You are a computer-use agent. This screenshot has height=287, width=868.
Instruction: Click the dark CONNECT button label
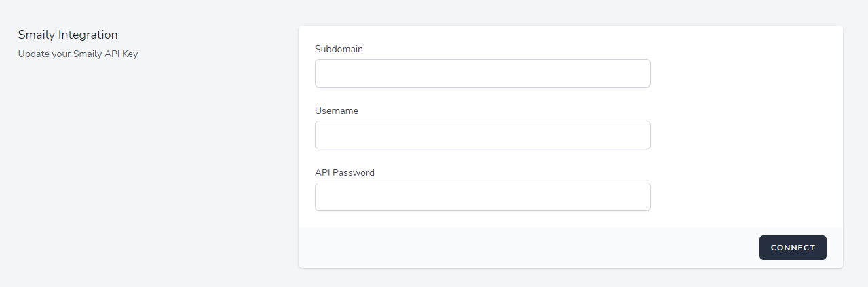793,248
